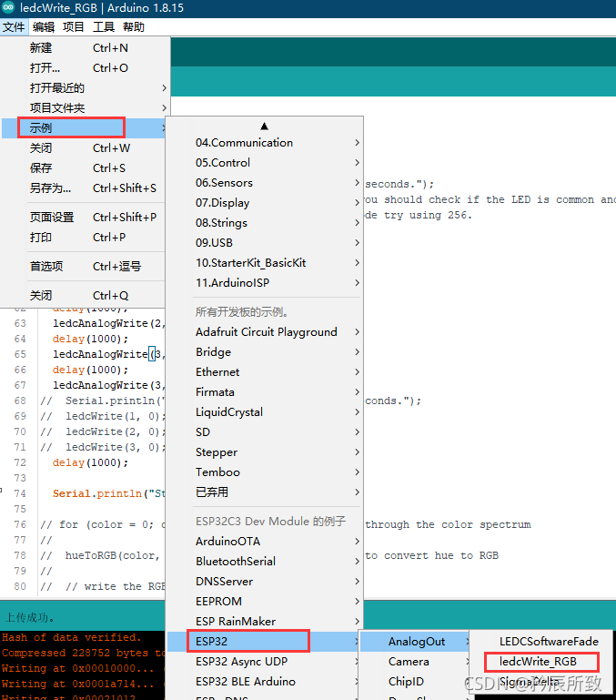616x700 pixels.
Task: Open ESP32 Async UDP examples
Action: (264, 662)
